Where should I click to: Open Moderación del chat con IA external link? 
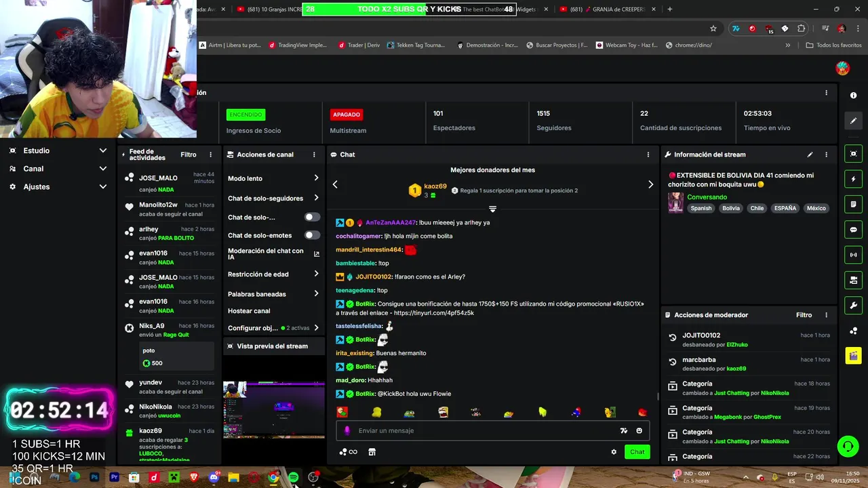316,254
